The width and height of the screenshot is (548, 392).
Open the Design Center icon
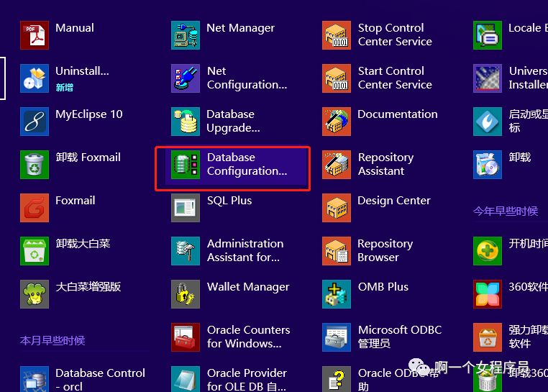point(337,208)
